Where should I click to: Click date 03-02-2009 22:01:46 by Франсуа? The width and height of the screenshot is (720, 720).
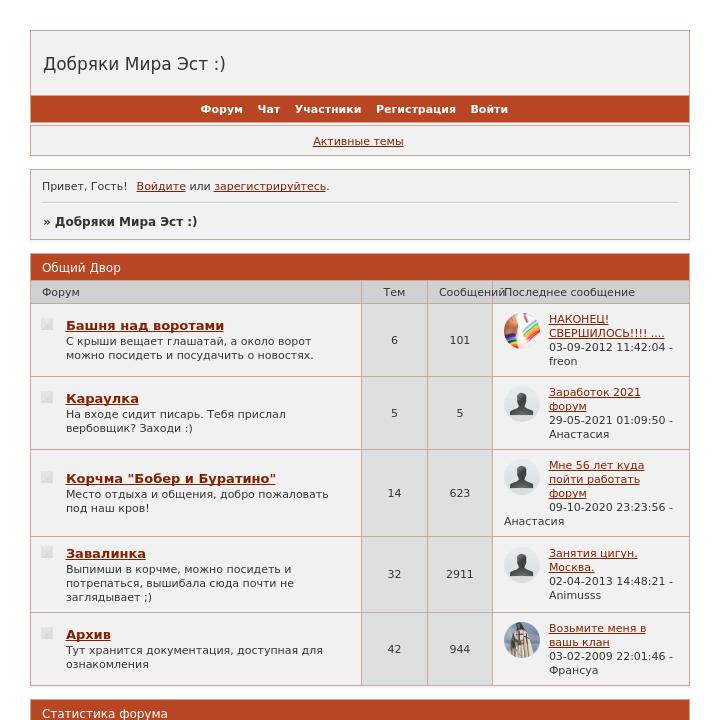[x=607, y=656]
